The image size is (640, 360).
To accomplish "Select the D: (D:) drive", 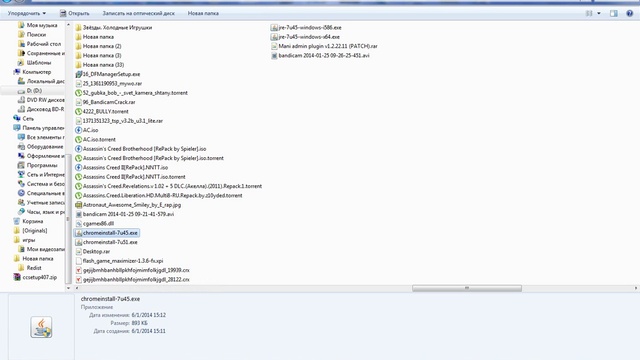I will tap(34, 91).
